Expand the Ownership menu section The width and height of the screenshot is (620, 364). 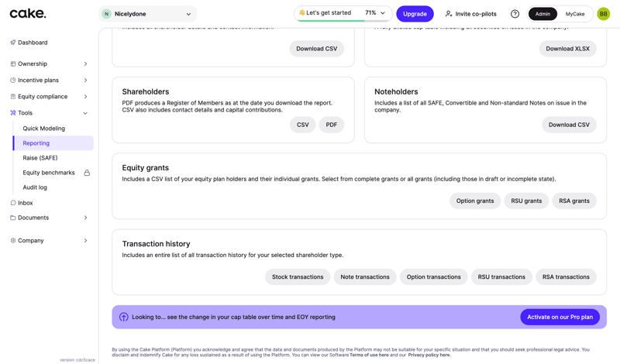85,64
